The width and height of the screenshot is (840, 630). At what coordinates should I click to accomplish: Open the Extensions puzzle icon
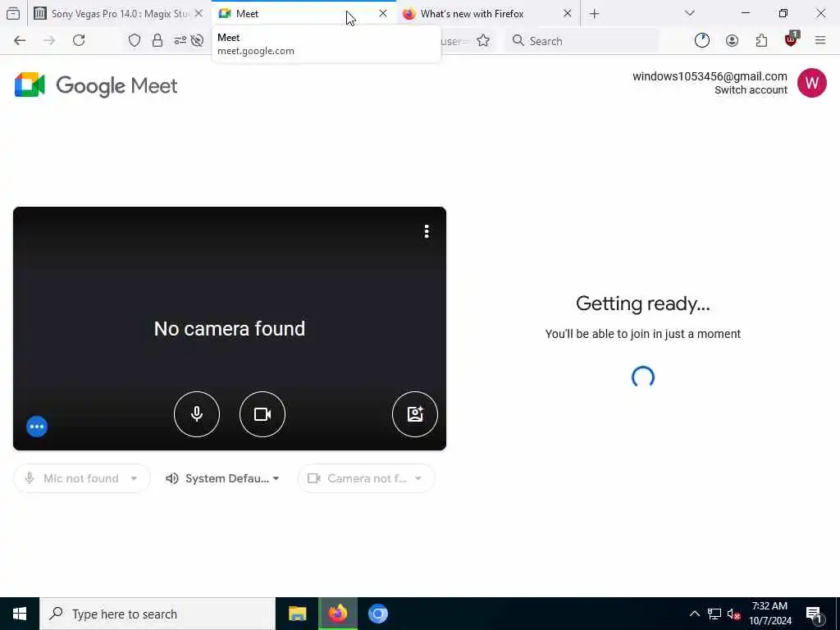pyautogui.click(x=761, y=41)
